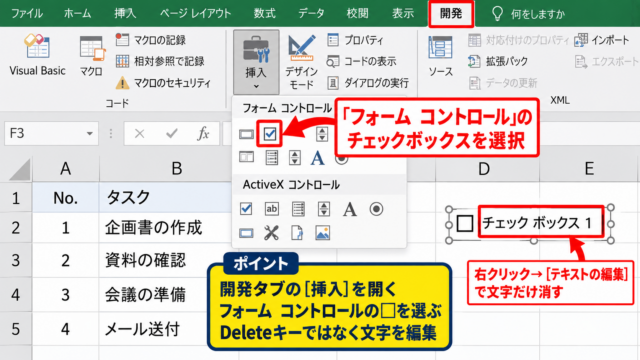Select the ActiveX list box icon
Screen dimensions: 640x360
point(298,209)
